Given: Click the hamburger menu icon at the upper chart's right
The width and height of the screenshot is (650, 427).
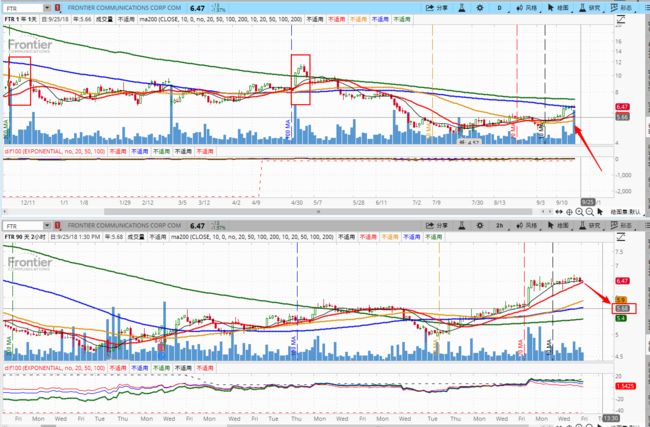Looking at the screenshot, I should point(646,8).
